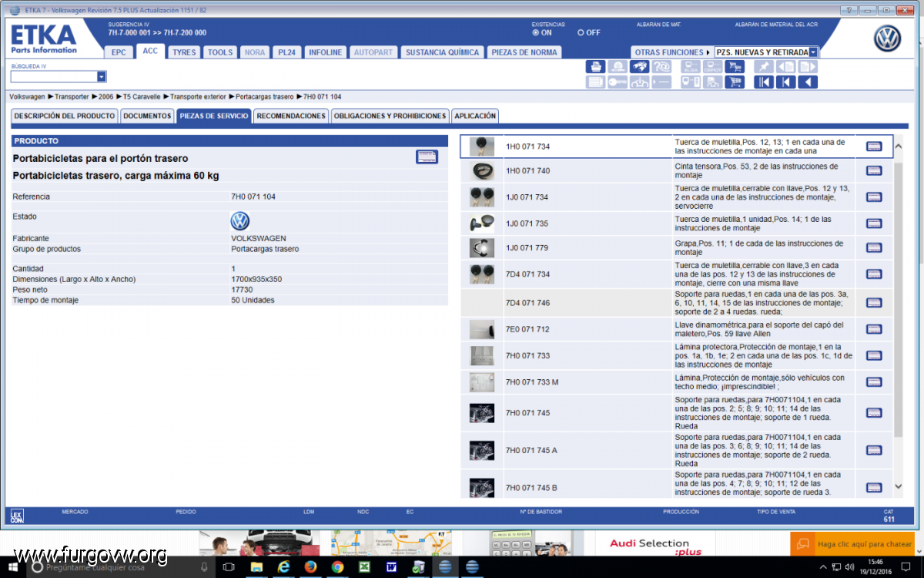924x578 pixels.
Task: Click the Cortana search box in taskbar
Action: click(121, 566)
